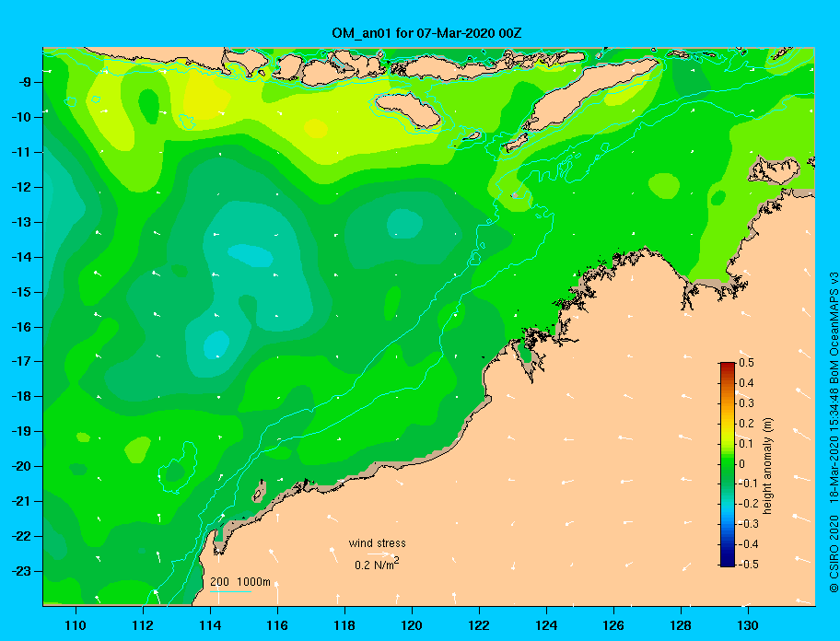Click the latitude label -23

click(x=21, y=571)
